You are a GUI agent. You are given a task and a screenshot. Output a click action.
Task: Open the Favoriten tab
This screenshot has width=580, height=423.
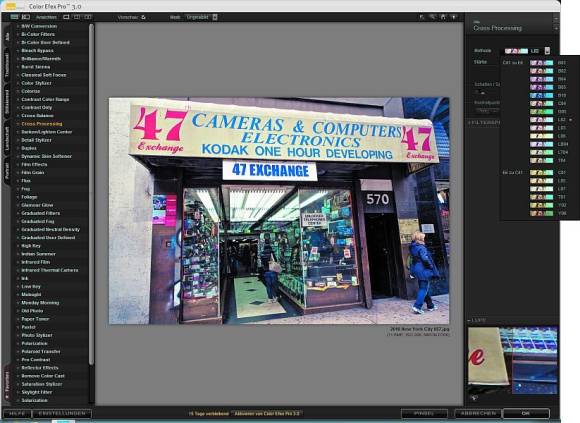(x=7, y=385)
